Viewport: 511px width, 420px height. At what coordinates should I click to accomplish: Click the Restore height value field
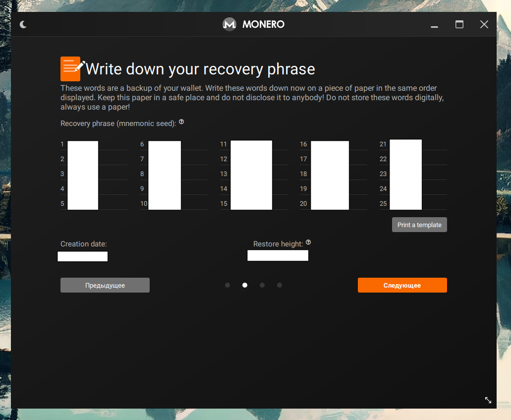pos(278,255)
